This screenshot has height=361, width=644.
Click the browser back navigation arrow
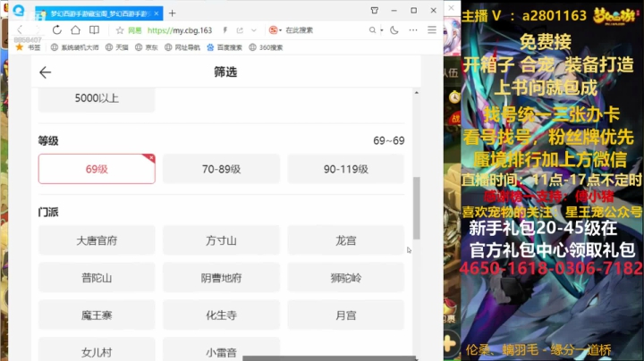[20, 30]
